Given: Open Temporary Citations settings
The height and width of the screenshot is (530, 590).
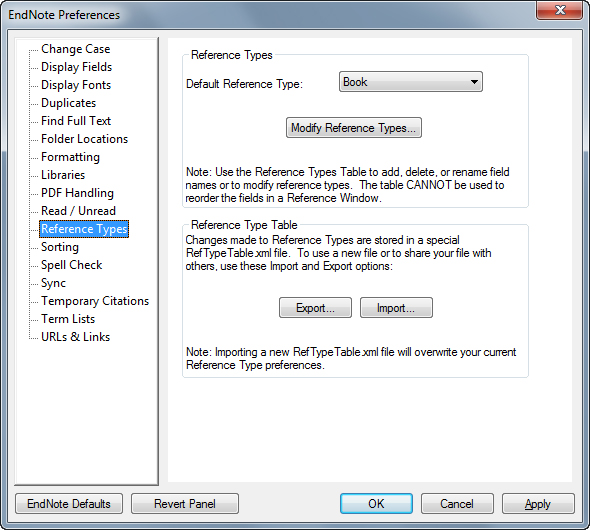Looking at the screenshot, I should [x=95, y=301].
